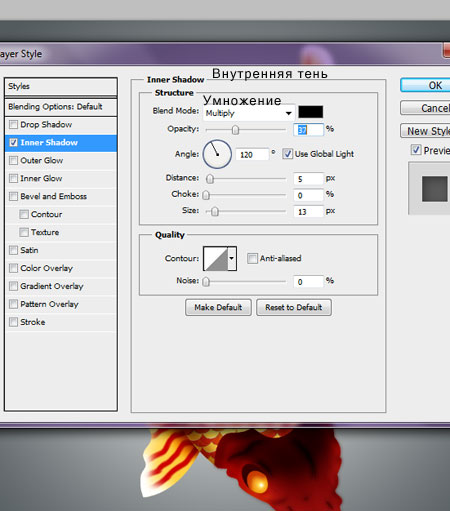This screenshot has height=511, width=450.
Task: Click the Noise value field
Action: pyautogui.click(x=308, y=282)
